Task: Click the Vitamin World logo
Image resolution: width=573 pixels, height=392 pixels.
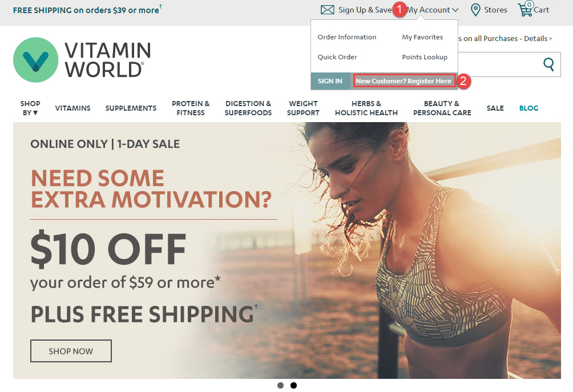Action: coord(82,59)
